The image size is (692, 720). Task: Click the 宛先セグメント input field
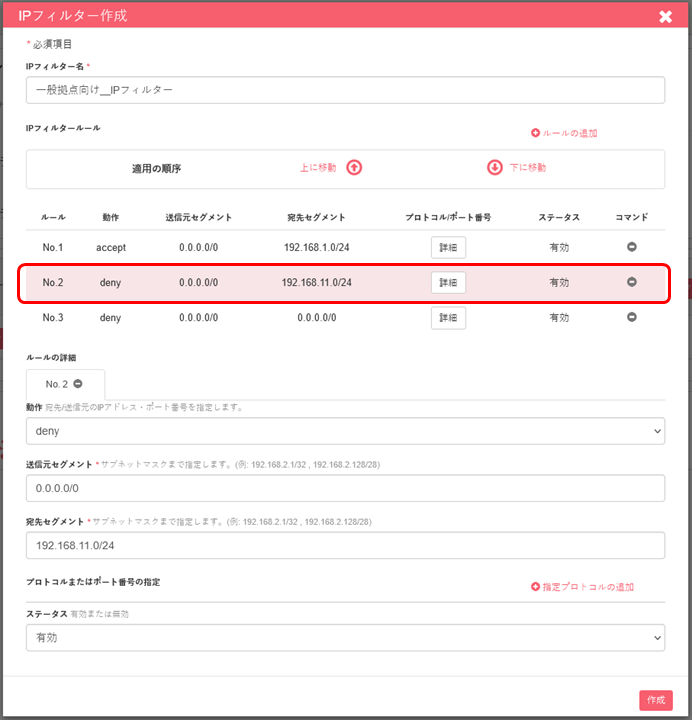345,546
